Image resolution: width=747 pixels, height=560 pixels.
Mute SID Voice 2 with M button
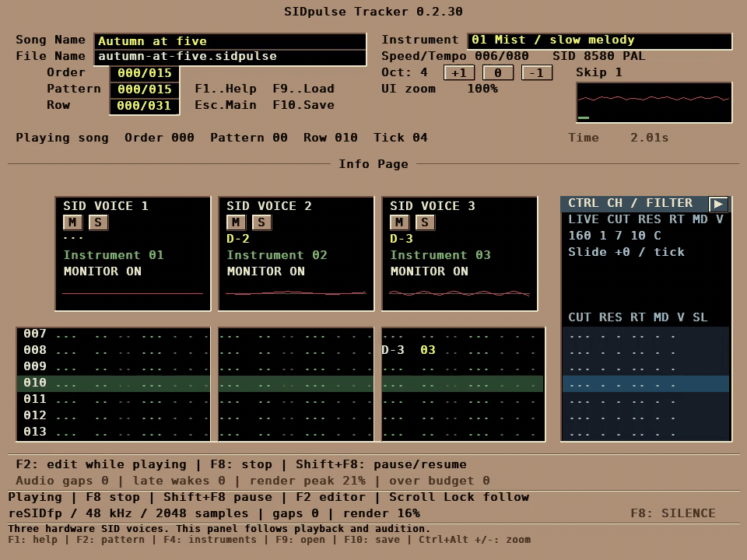pyautogui.click(x=236, y=222)
